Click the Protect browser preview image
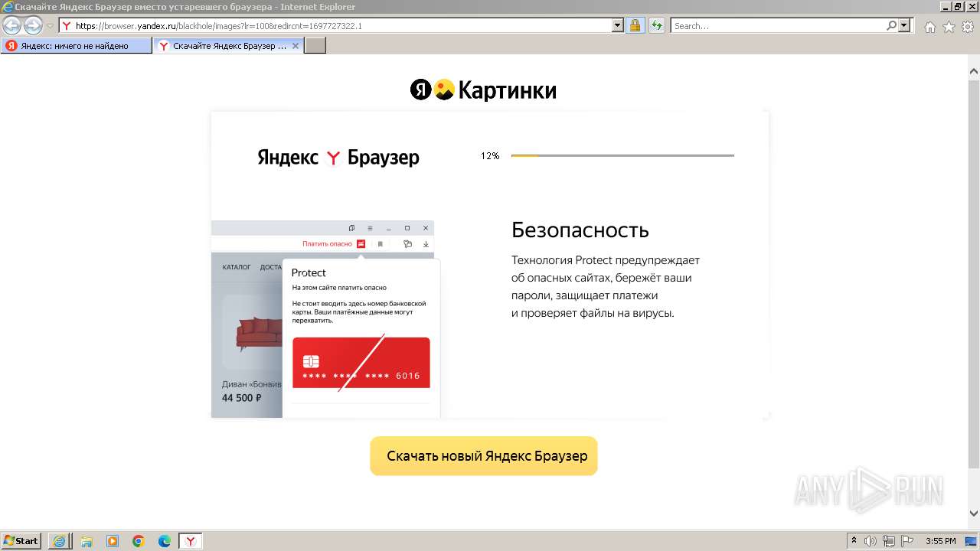The height and width of the screenshot is (551, 980). click(325, 319)
